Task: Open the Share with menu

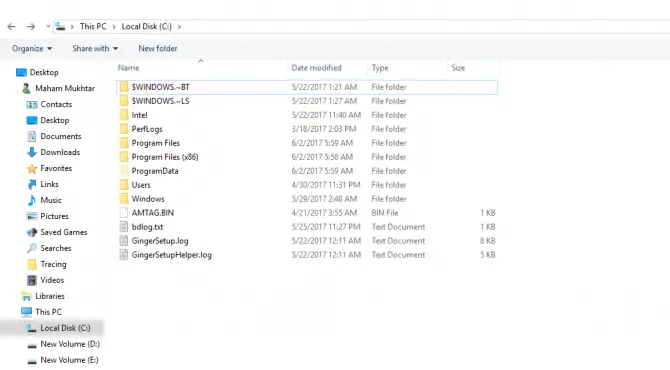Action: [x=95, y=48]
